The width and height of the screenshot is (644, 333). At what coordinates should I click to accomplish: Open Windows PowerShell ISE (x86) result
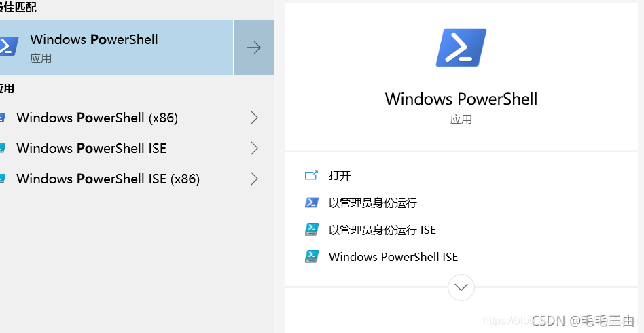[x=108, y=179]
